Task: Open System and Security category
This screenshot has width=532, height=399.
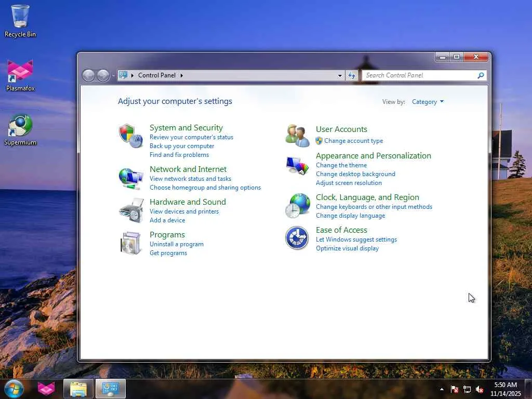Action: pos(187,128)
